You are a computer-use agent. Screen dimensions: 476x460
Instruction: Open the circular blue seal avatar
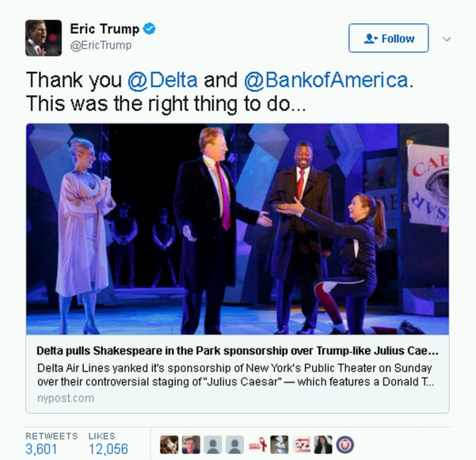click(x=345, y=445)
